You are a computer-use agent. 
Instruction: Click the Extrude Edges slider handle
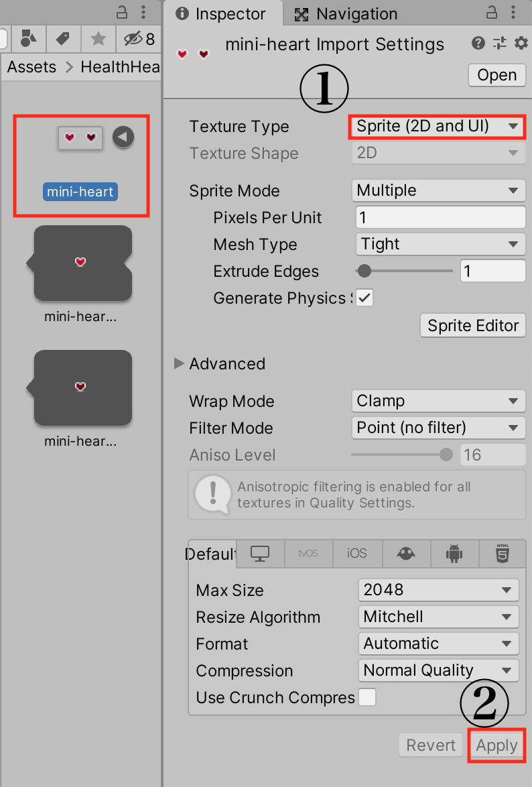pyautogui.click(x=364, y=271)
